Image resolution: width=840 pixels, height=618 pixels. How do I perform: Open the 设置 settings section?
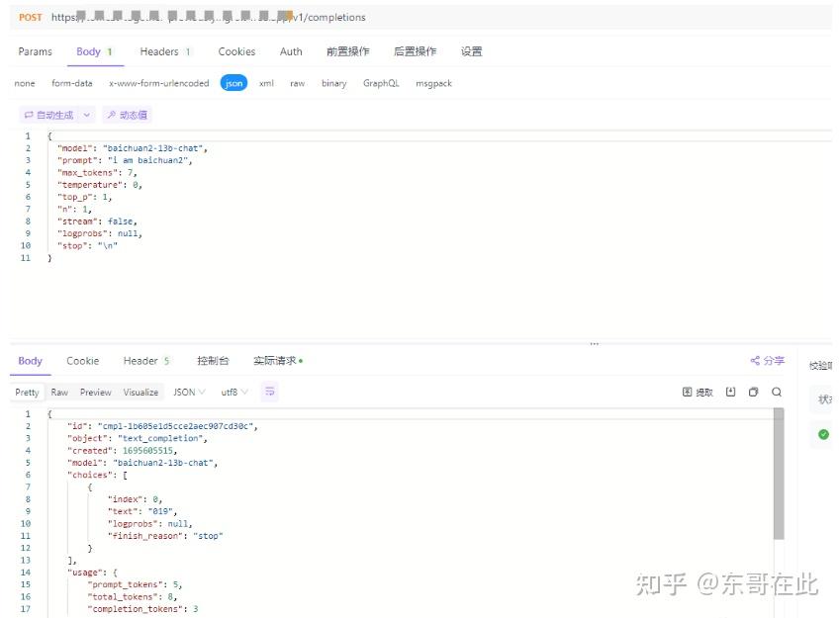point(472,51)
